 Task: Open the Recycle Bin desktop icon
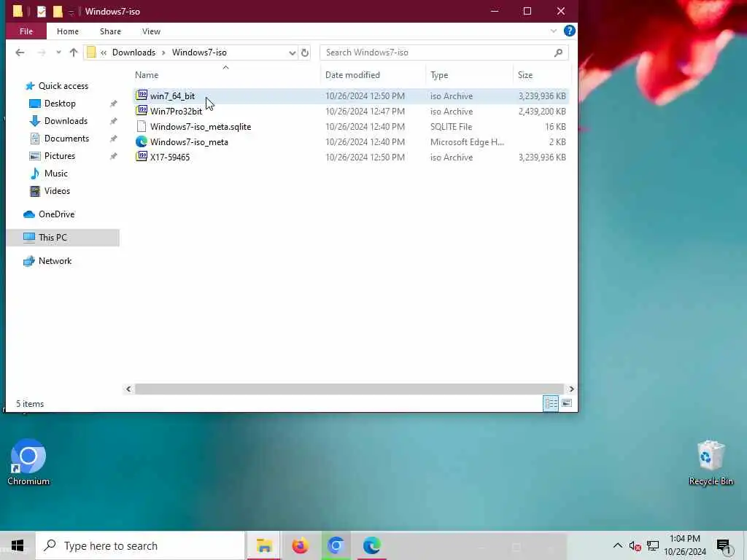pos(711,463)
